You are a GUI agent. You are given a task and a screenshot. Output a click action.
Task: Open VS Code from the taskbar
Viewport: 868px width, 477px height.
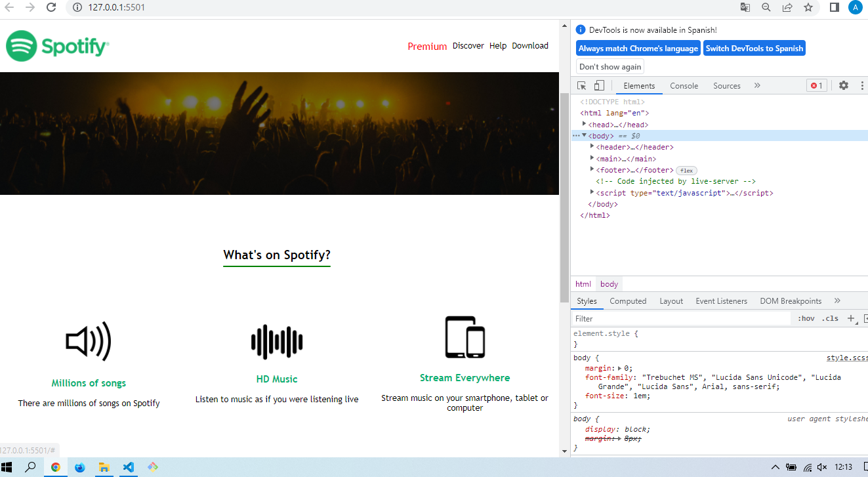point(128,467)
